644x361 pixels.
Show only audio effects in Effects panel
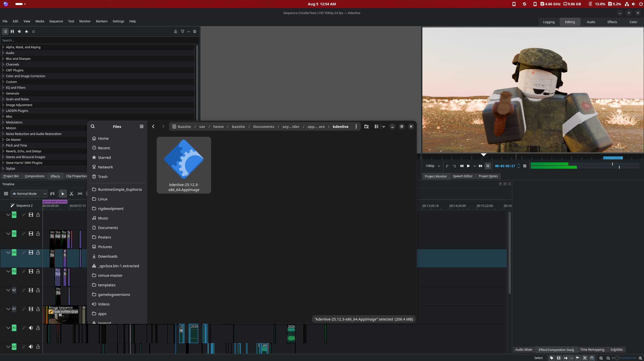tap(19, 31)
